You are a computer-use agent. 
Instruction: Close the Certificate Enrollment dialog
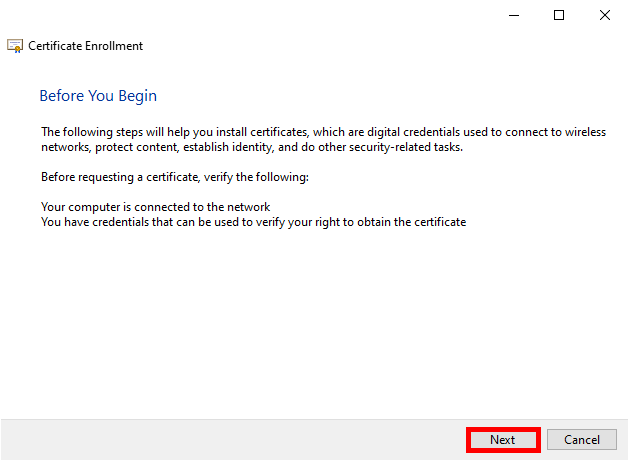[605, 15]
